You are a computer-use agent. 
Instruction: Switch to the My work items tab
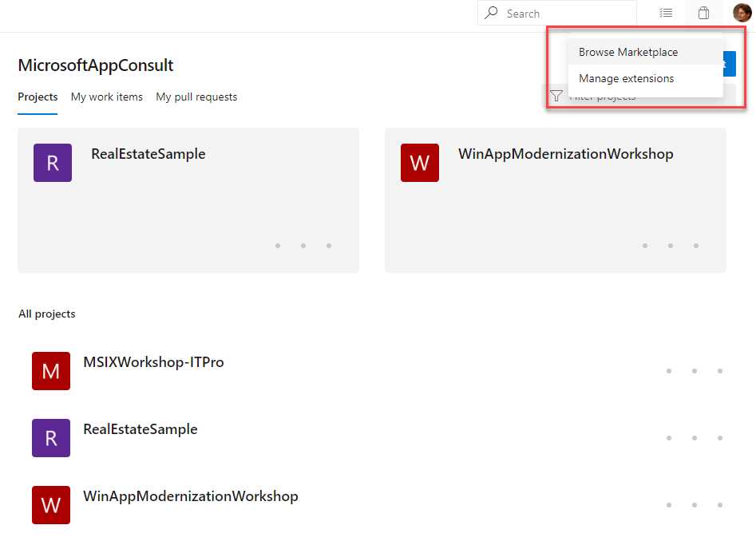[106, 97]
